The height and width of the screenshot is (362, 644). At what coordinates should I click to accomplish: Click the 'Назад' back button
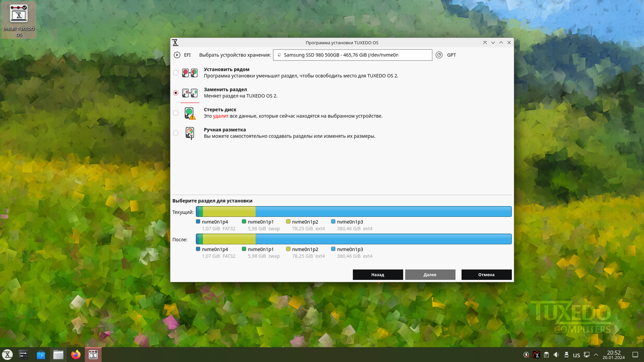(x=378, y=275)
